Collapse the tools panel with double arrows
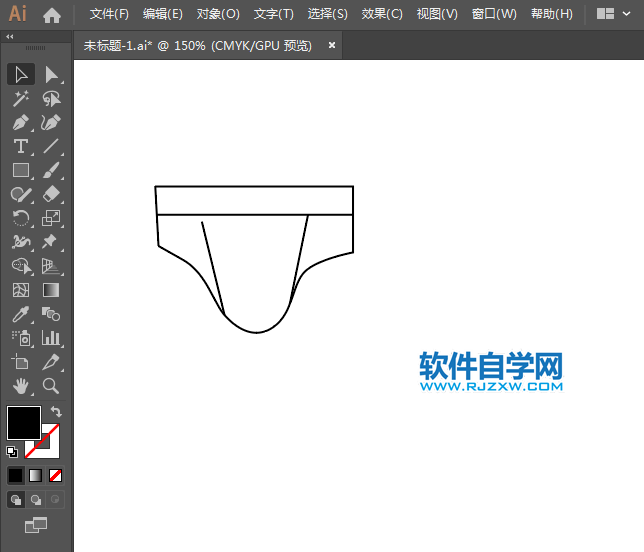The height and width of the screenshot is (552, 644). coord(10,37)
